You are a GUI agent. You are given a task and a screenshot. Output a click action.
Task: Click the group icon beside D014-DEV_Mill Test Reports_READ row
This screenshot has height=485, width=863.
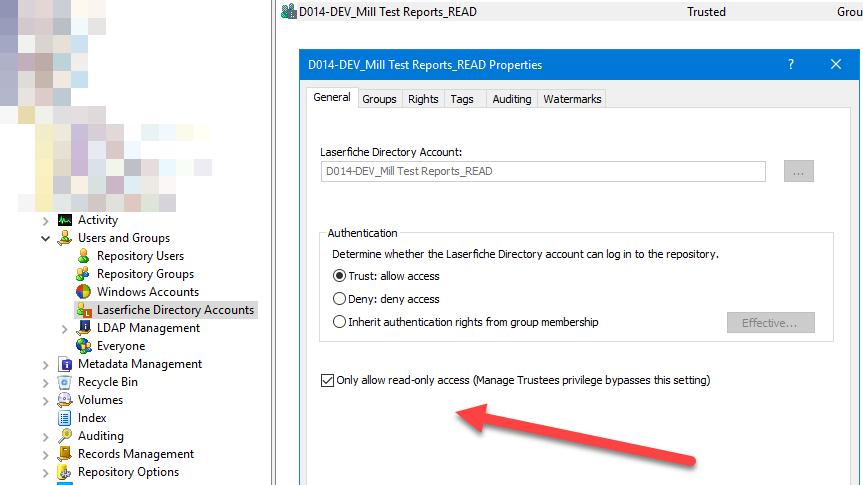288,12
